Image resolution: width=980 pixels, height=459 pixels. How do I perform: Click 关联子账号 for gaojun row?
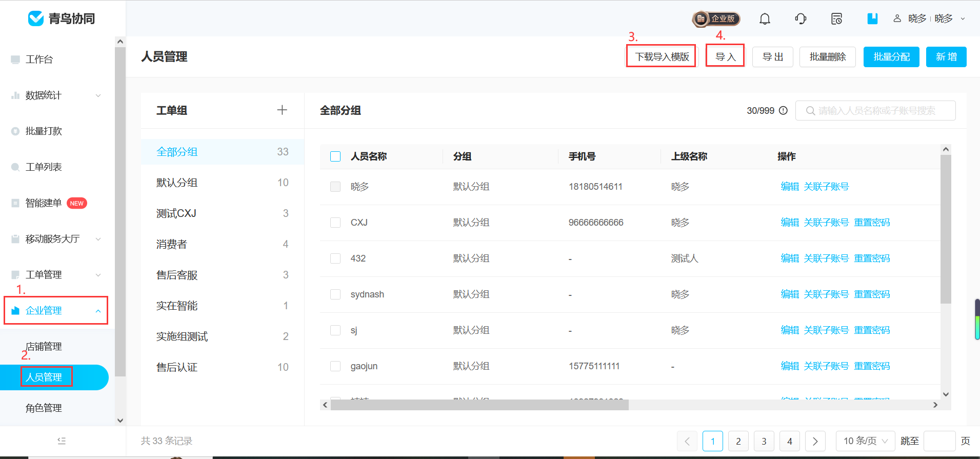[826, 366]
